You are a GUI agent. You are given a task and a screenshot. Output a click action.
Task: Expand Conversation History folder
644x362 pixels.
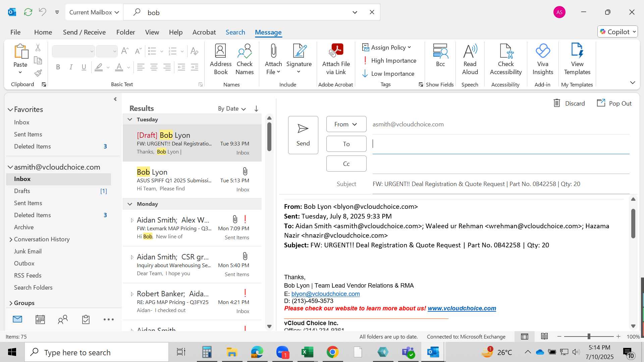click(x=11, y=239)
